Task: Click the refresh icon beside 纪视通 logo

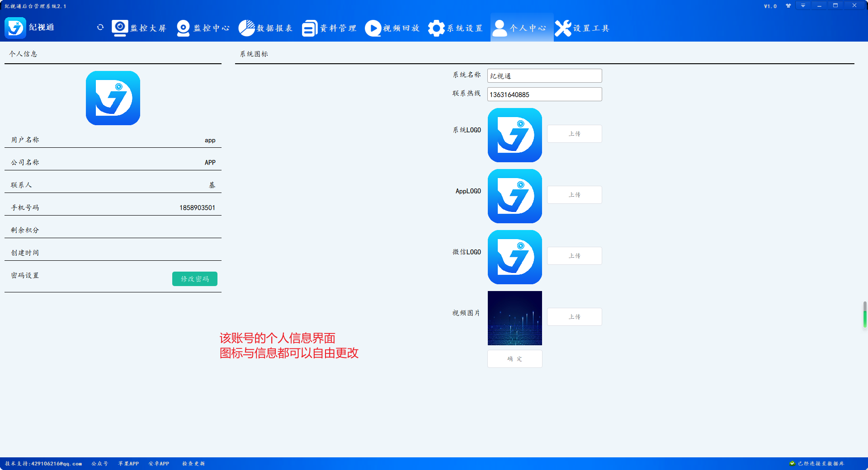Action: click(x=100, y=28)
